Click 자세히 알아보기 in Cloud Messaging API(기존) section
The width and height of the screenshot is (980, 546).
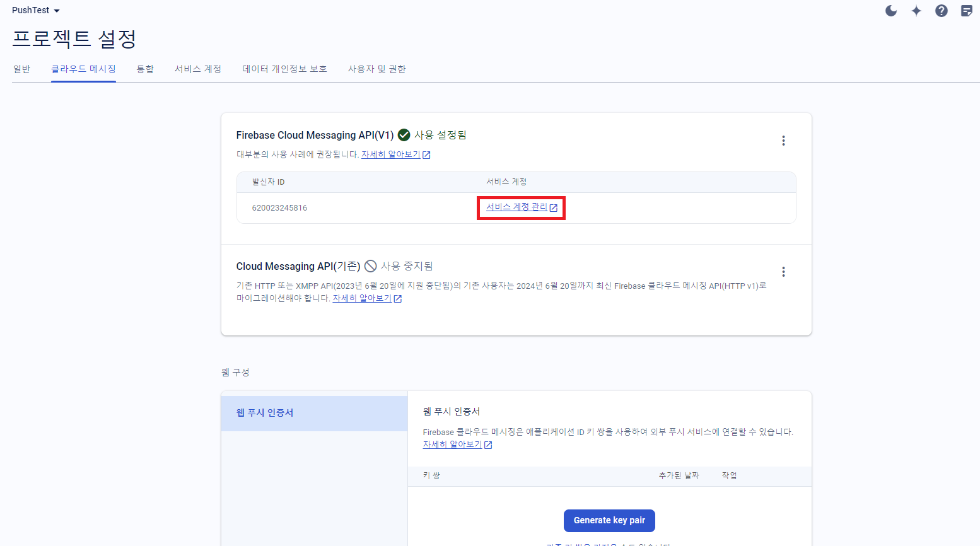(362, 298)
